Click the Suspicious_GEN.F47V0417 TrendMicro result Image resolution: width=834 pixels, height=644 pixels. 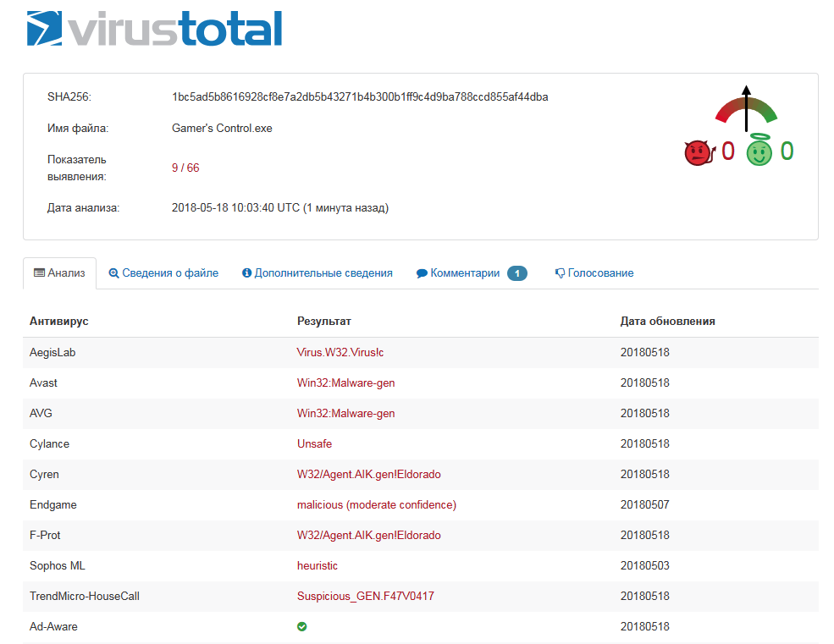366,597
